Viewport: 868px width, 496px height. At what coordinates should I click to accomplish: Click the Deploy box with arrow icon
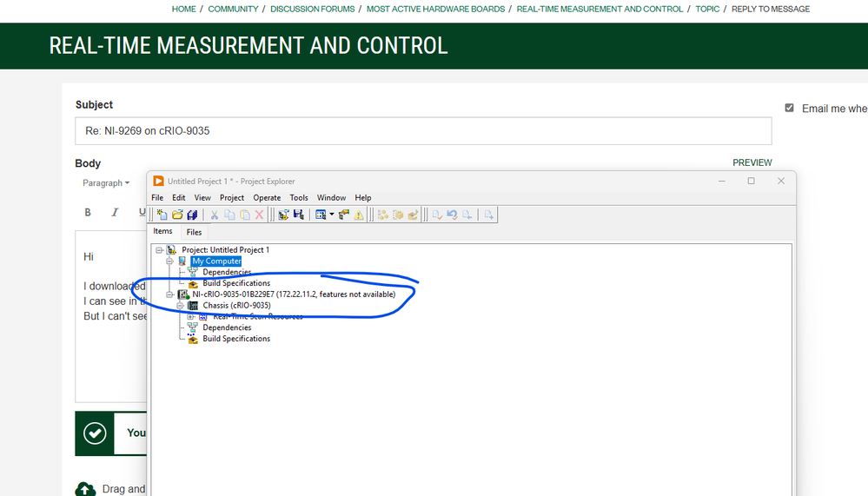tap(413, 215)
